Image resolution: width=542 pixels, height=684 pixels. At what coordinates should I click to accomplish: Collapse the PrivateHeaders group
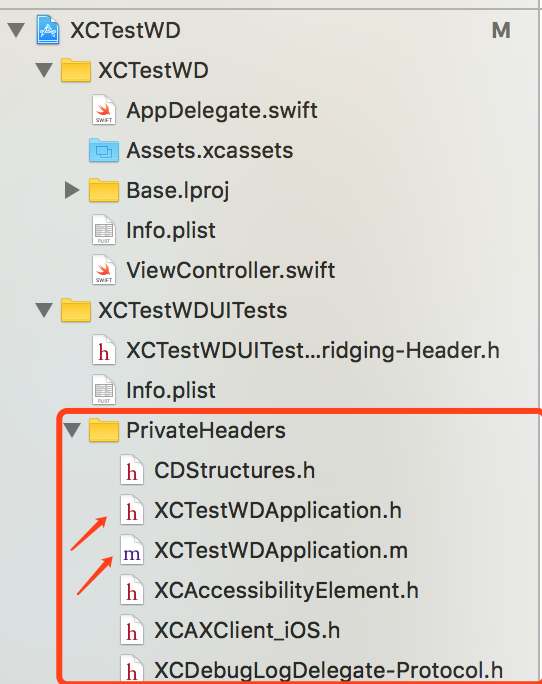coord(72,431)
